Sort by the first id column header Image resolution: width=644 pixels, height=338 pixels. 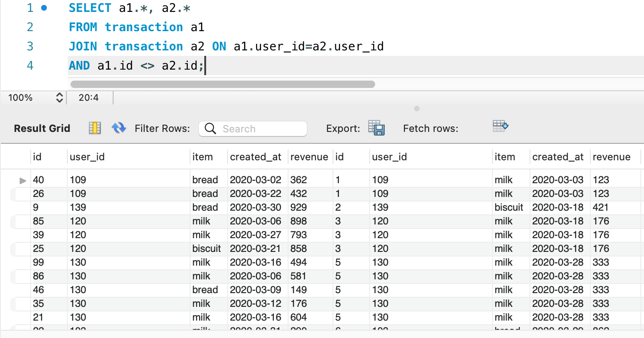tap(38, 157)
